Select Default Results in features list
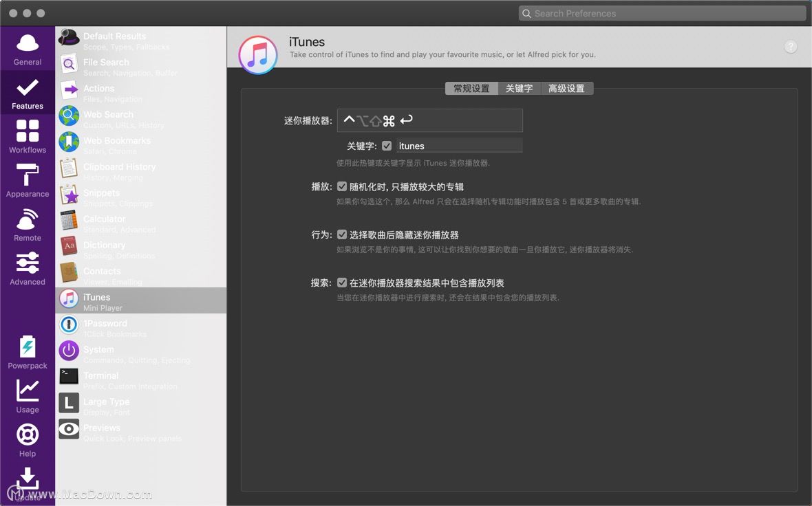The height and width of the screenshot is (506, 812). 141,41
